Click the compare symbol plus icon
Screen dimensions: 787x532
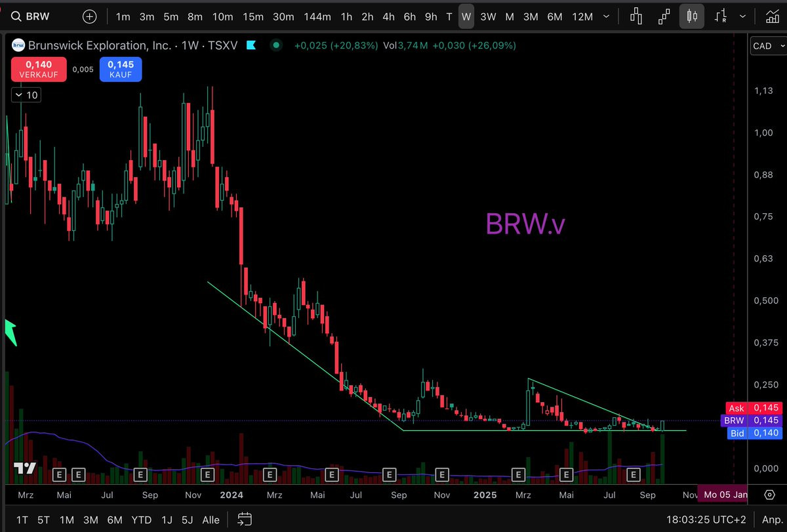(89, 16)
